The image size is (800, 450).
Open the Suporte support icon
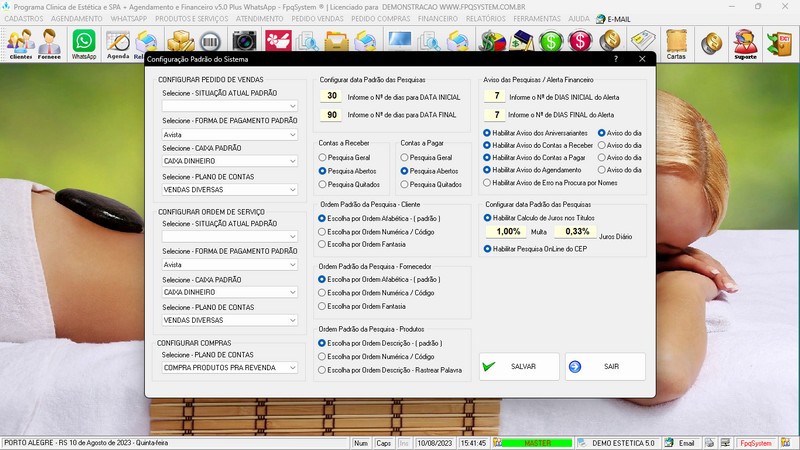tap(745, 44)
